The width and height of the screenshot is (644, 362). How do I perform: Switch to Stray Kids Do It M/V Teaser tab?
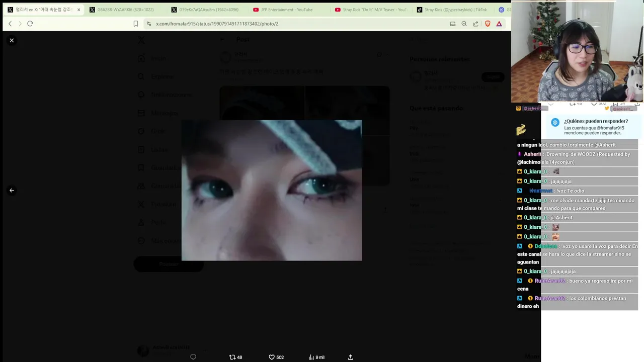(x=371, y=10)
